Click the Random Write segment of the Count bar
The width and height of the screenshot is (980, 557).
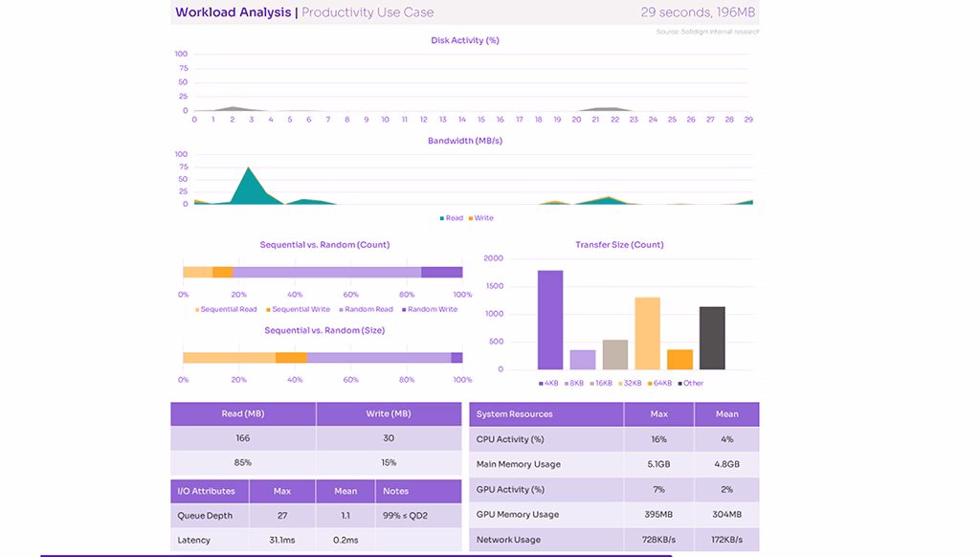tap(442, 272)
